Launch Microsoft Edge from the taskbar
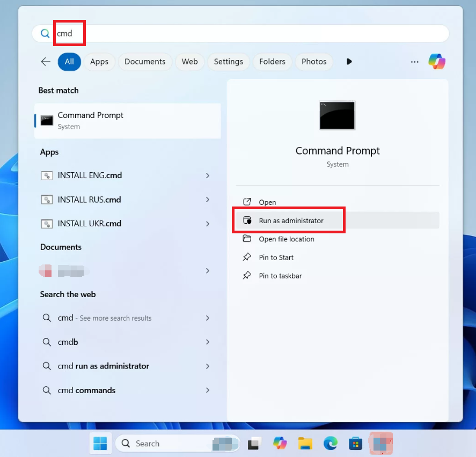This screenshot has width=476, height=457. click(x=330, y=443)
